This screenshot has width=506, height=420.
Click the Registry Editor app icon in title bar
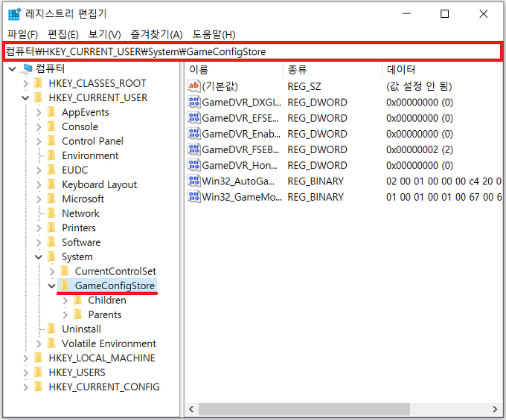15,14
